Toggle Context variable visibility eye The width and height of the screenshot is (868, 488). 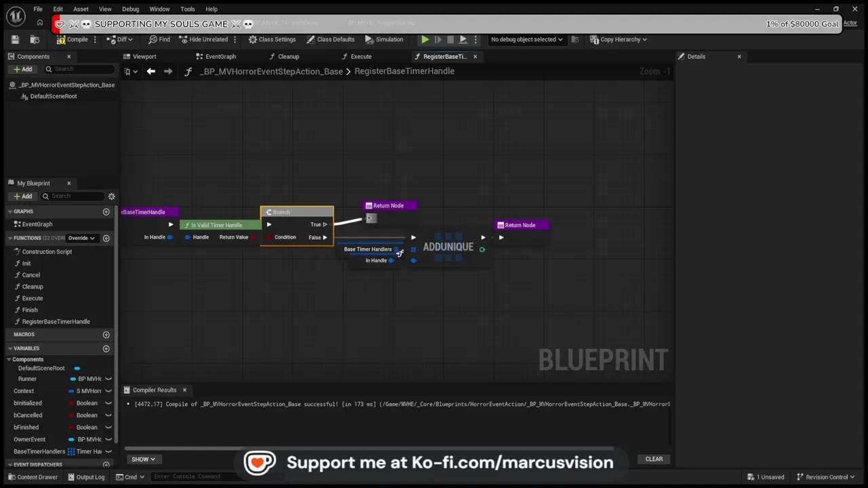(108, 391)
